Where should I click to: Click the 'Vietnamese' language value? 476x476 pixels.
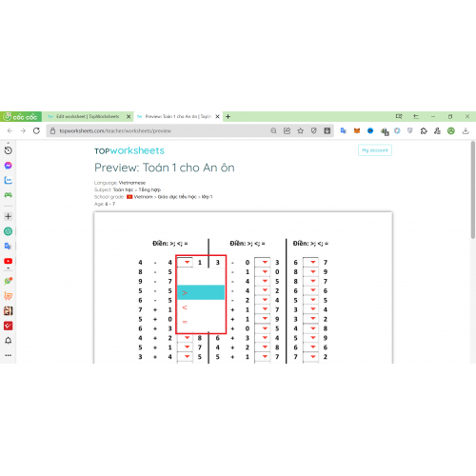click(x=132, y=183)
